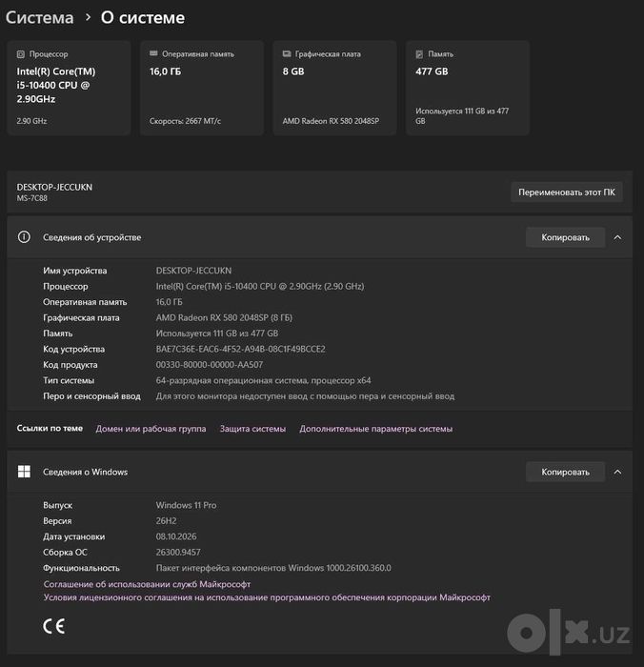The width and height of the screenshot is (644, 667).
Task: Open the Оперативная память 16,0 ГБ card
Action: (202, 88)
